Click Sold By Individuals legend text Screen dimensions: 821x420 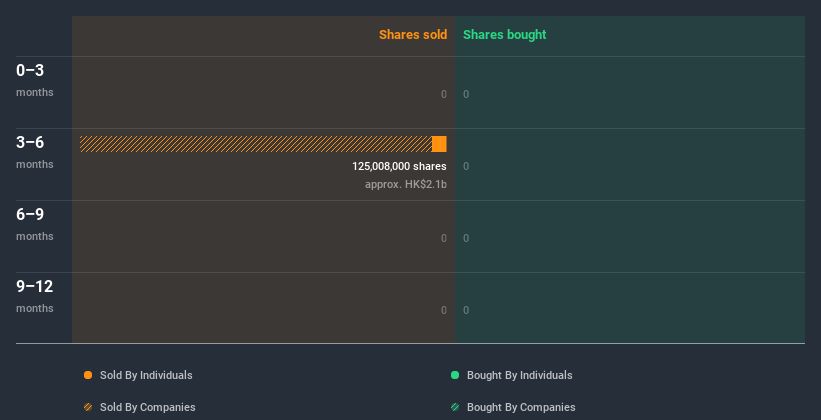point(146,375)
